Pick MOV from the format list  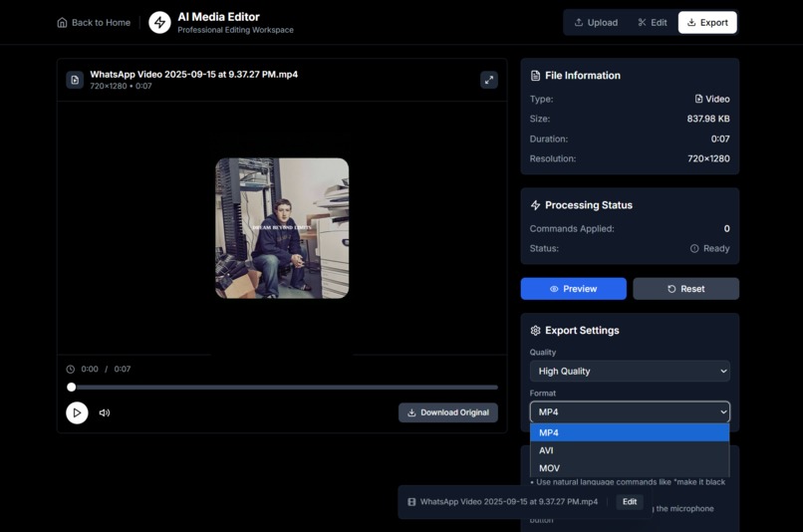pos(630,468)
